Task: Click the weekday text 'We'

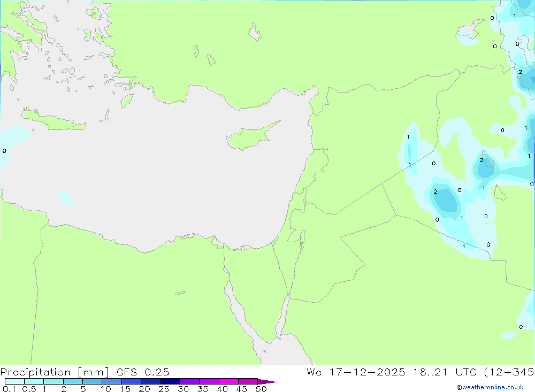Action: tap(314, 372)
